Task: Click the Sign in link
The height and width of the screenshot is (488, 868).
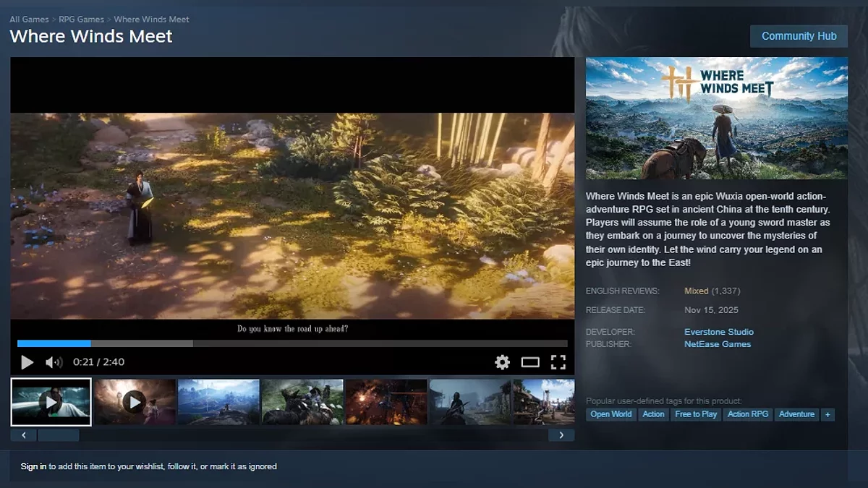Action: [33, 466]
